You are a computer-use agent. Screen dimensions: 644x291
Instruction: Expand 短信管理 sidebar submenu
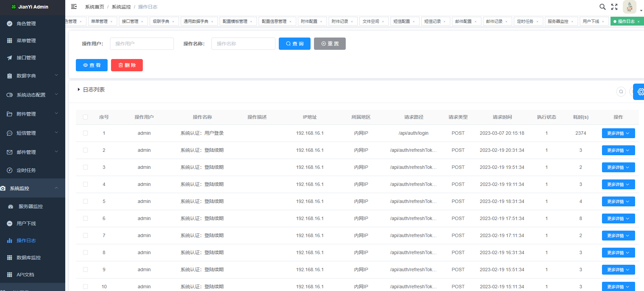(32, 133)
